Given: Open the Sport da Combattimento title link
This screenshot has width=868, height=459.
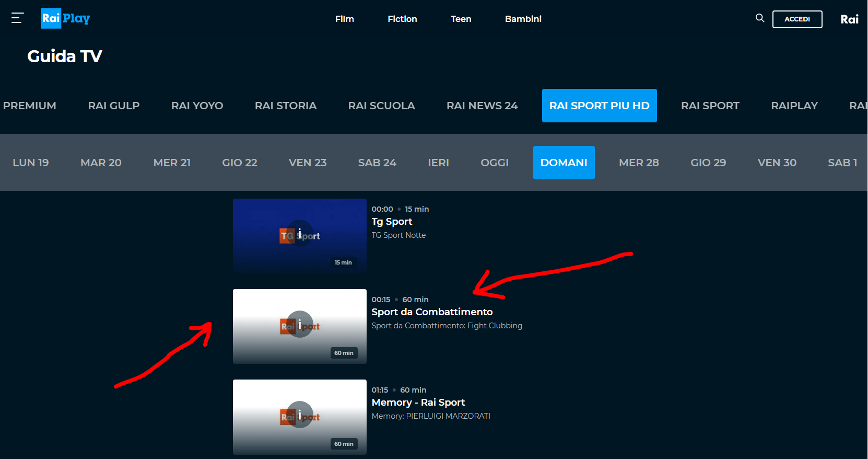Looking at the screenshot, I should (x=431, y=312).
